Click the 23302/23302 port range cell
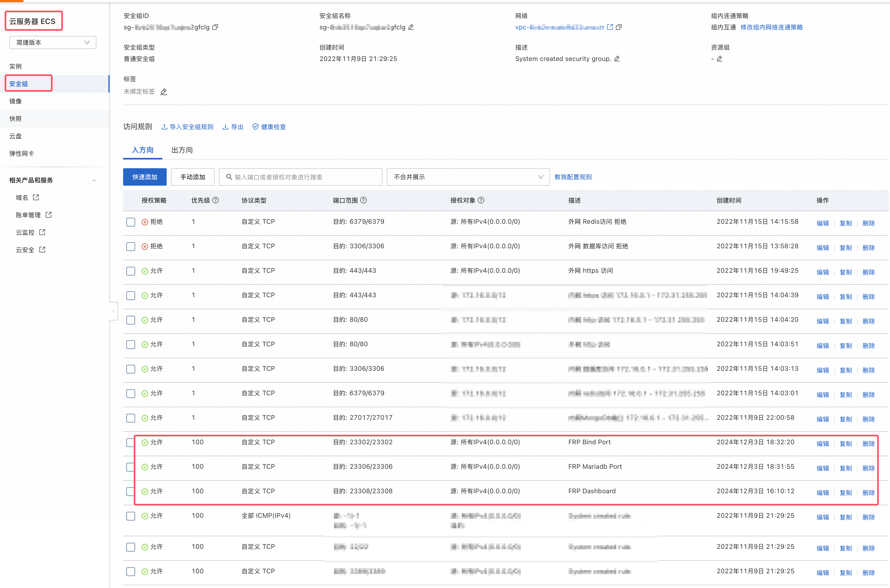The width and height of the screenshot is (890, 588). click(x=363, y=442)
